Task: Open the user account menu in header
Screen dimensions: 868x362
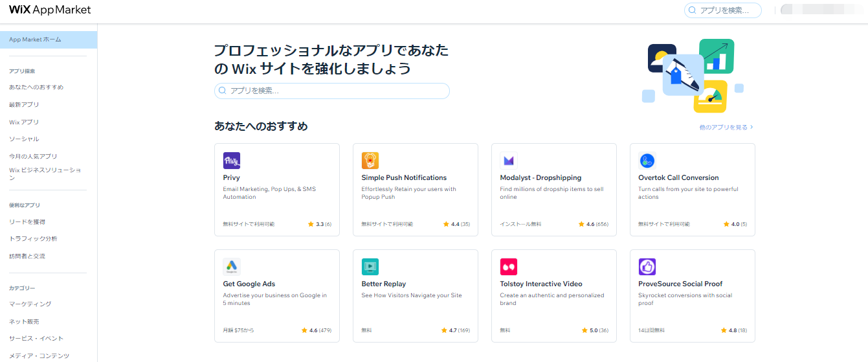Action: coord(821,10)
